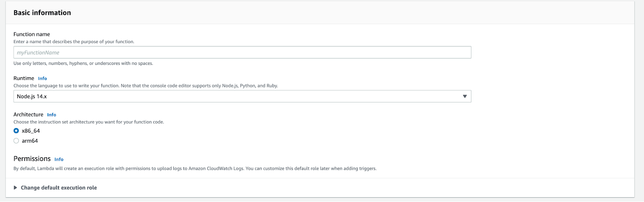This screenshot has width=644, height=202.
Task: Click the Function name input field
Action: coord(242,52)
